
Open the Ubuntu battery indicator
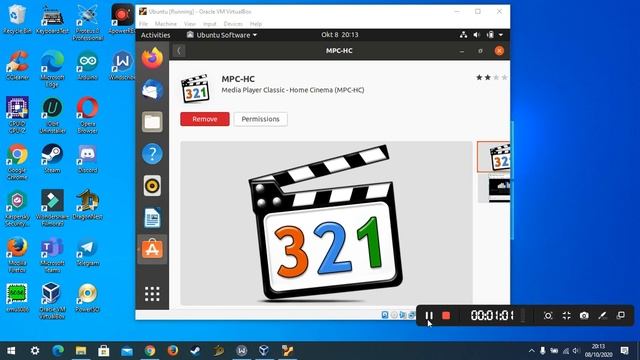tap(490, 35)
